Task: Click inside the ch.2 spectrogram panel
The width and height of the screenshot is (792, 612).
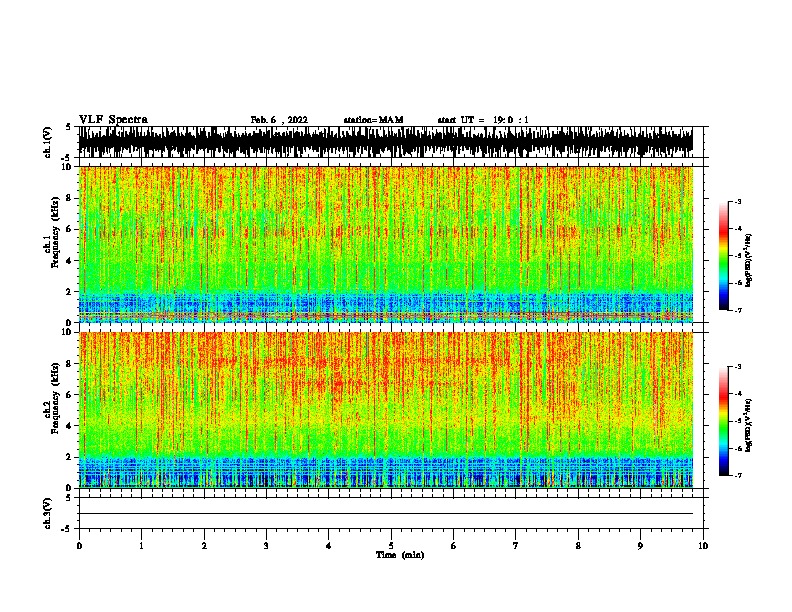Action: click(386, 410)
